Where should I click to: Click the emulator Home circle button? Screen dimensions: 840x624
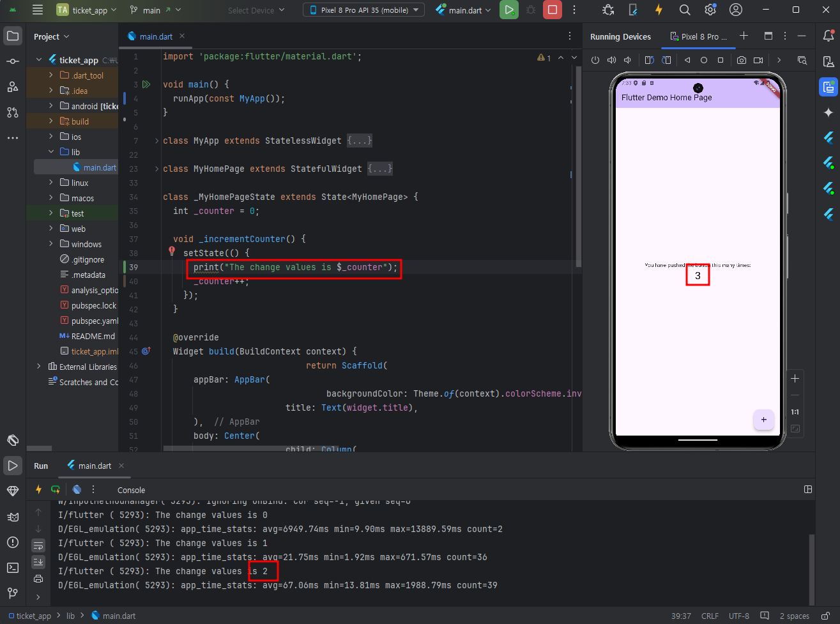click(x=704, y=60)
